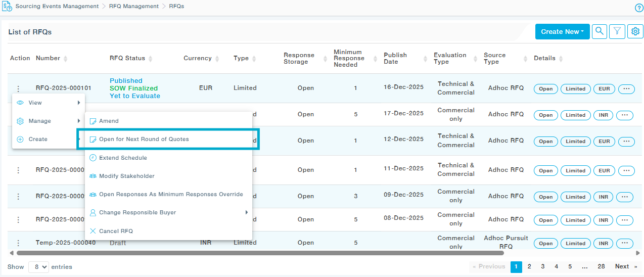
Task: Open the Create New dropdown
Action: coord(562,31)
